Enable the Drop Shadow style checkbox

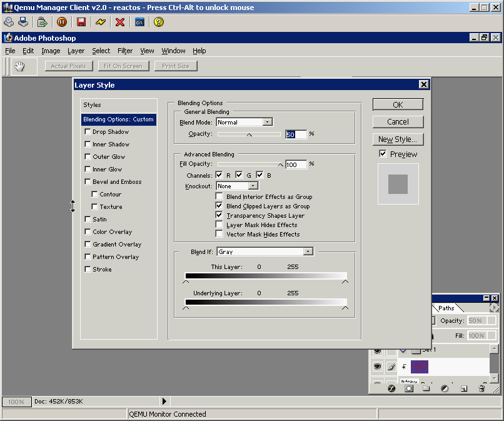pos(88,132)
